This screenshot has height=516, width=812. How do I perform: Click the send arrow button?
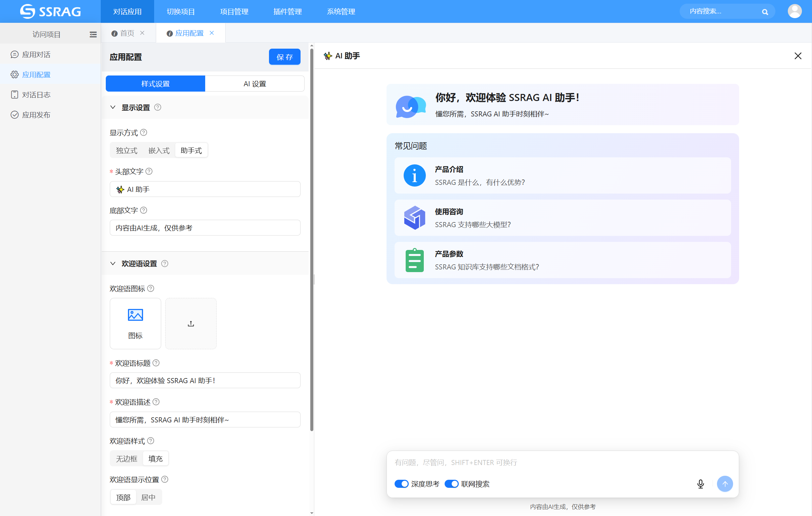pyautogui.click(x=725, y=484)
